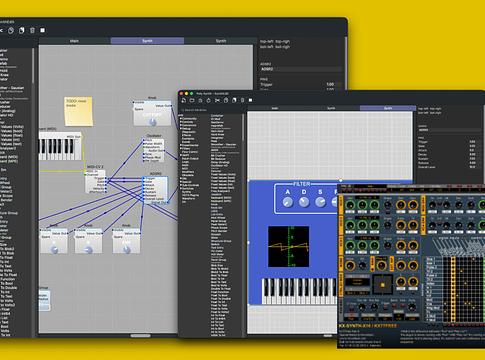Click the trash Delete icon in front window toolbar

tap(242, 100)
